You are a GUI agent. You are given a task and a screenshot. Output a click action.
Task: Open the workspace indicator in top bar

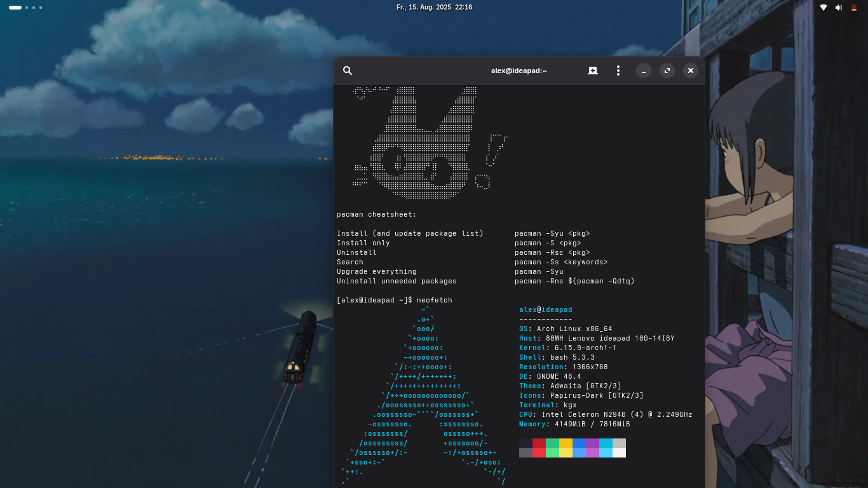point(25,8)
